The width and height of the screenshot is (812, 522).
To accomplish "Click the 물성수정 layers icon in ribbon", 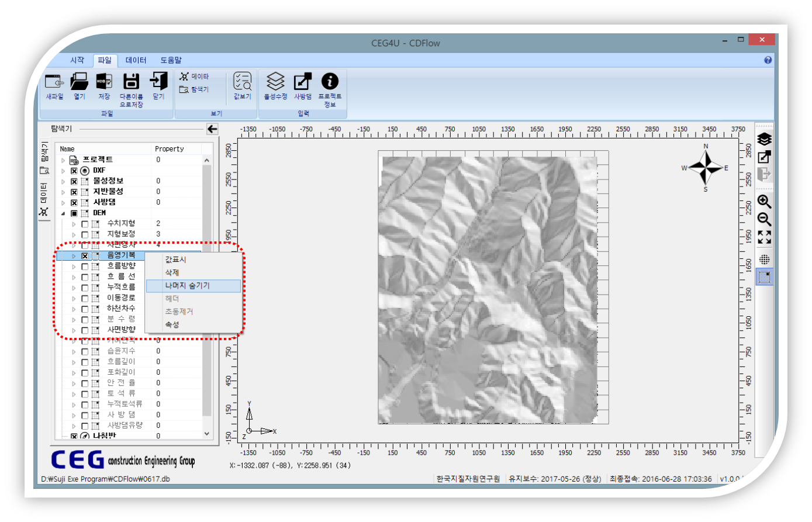I will pyautogui.click(x=275, y=82).
